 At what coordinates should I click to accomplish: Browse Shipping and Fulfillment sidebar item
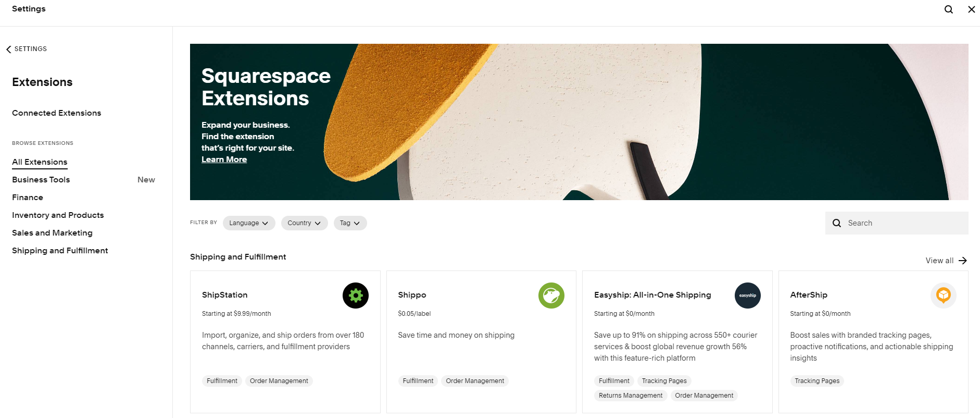[x=60, y=251]
